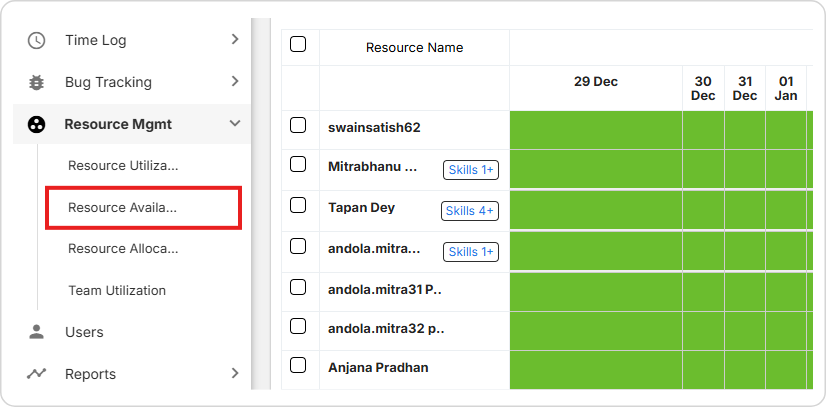Image resolution: width=826 pixels, height=407 pixels.
Task: Click the Time Log clock icon
Action: click(36, 41)
